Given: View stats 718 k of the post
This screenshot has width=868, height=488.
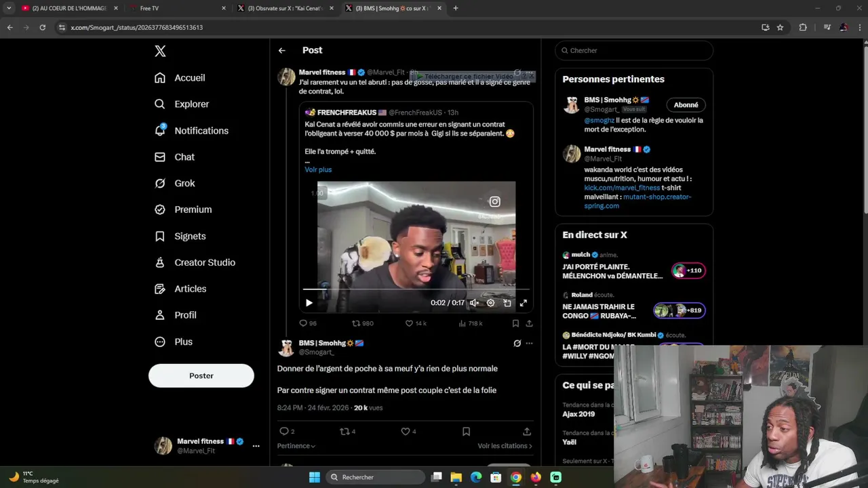Looking at the screenshot, I should [471, 324].
